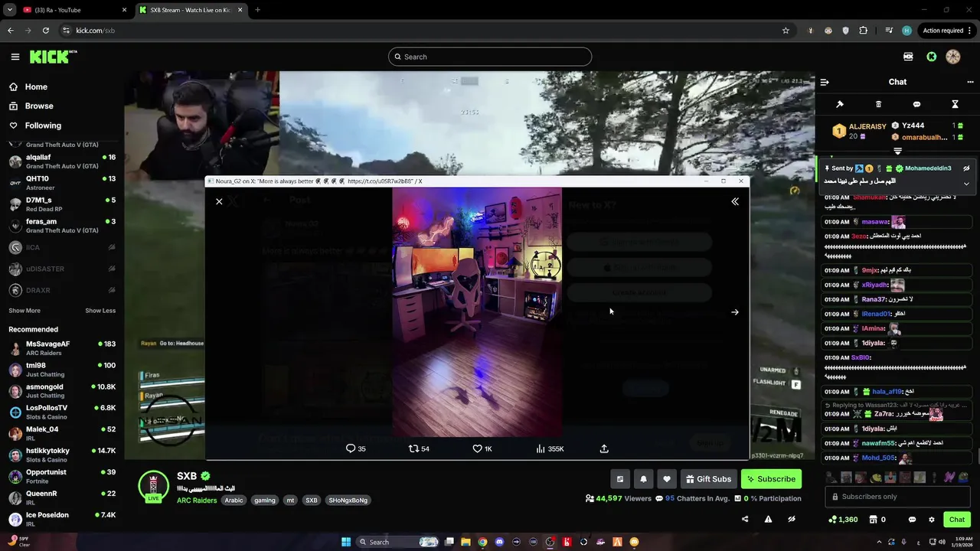The image size is (980, 551).
Task: Click the Kick search field
Action: coord(490,57)
